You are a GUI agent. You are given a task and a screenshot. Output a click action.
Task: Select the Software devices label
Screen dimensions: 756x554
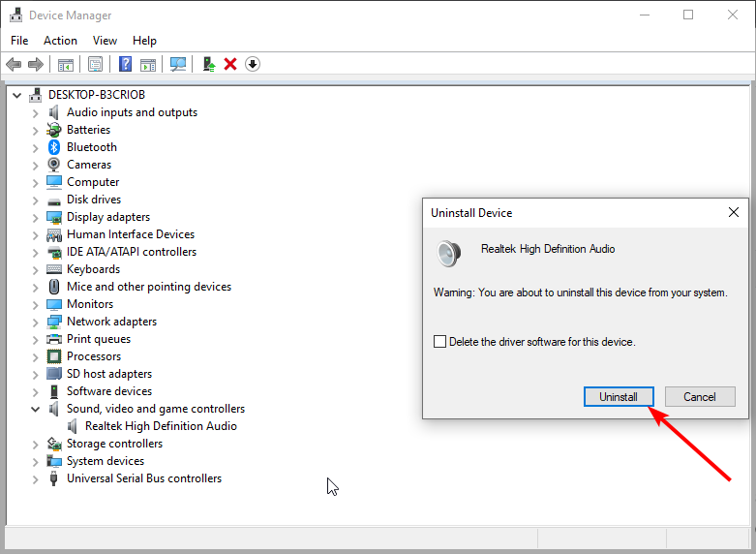coord(109,391)
